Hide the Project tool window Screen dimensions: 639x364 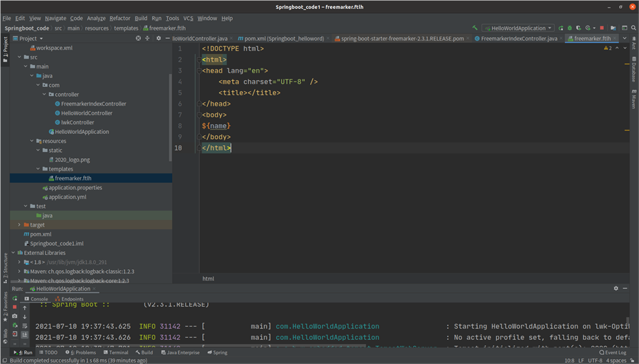pyautogui.click(x=167, y=38)
